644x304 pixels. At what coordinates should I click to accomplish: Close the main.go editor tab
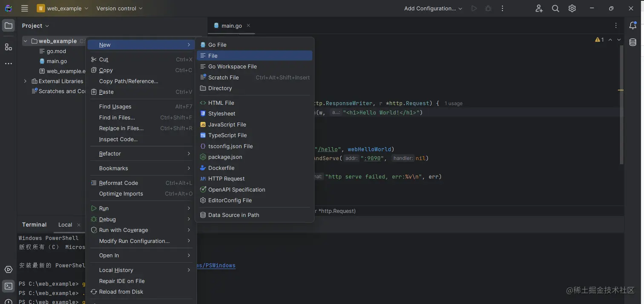248,26
